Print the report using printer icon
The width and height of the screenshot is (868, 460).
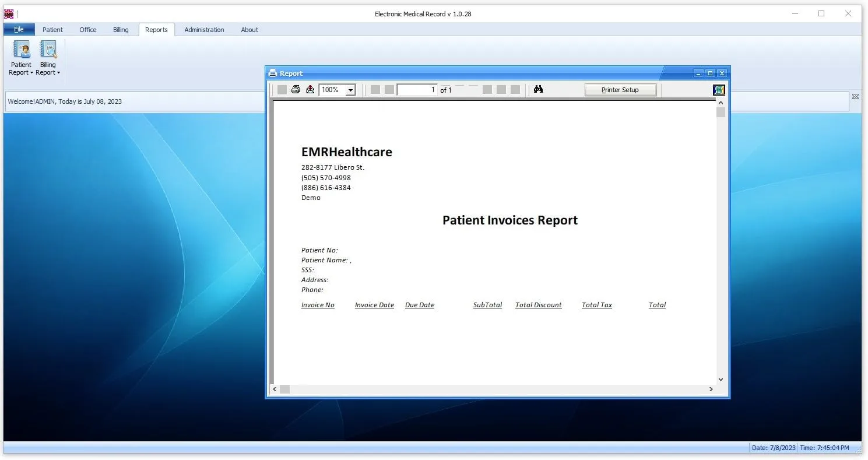[296, 89]
